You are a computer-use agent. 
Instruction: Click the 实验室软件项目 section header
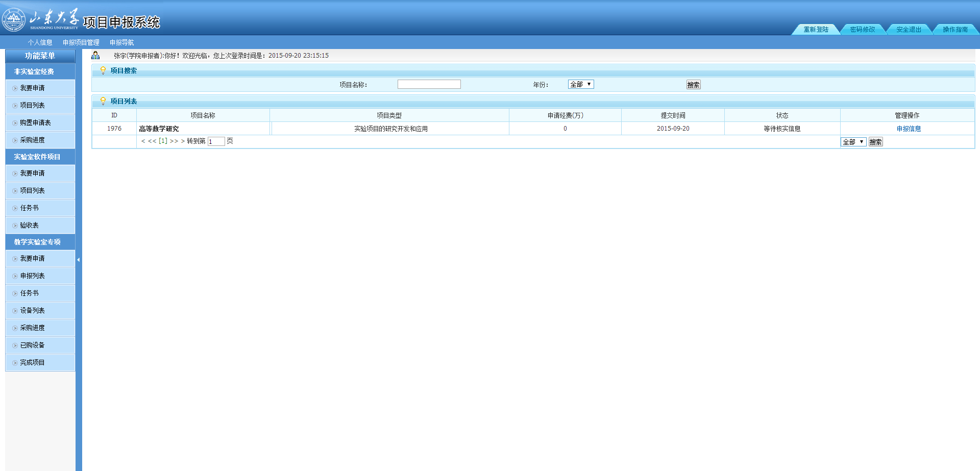click(40, 157)
